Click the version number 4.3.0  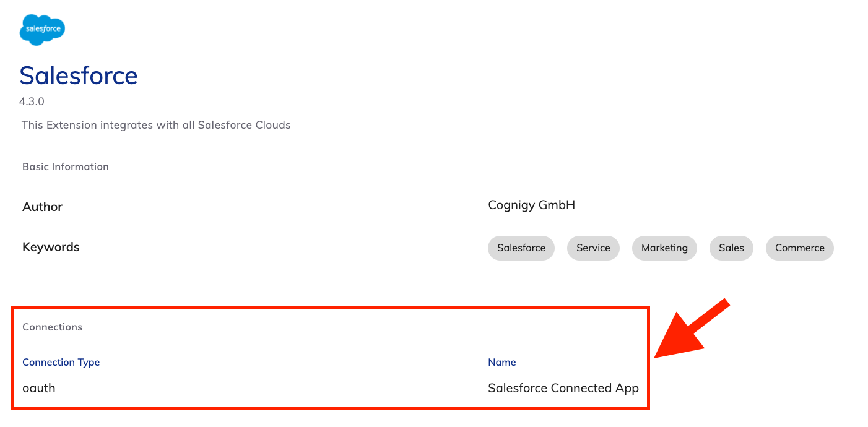coord(32,101)
